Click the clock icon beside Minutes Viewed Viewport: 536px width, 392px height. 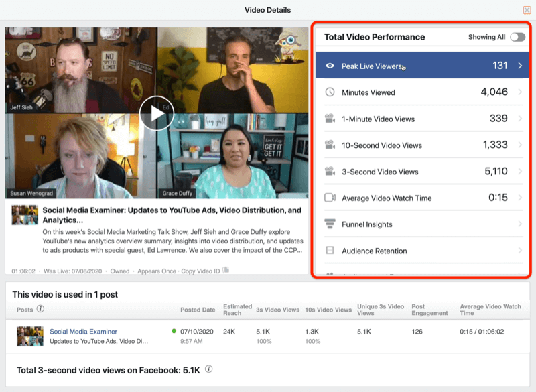(330, 92)
